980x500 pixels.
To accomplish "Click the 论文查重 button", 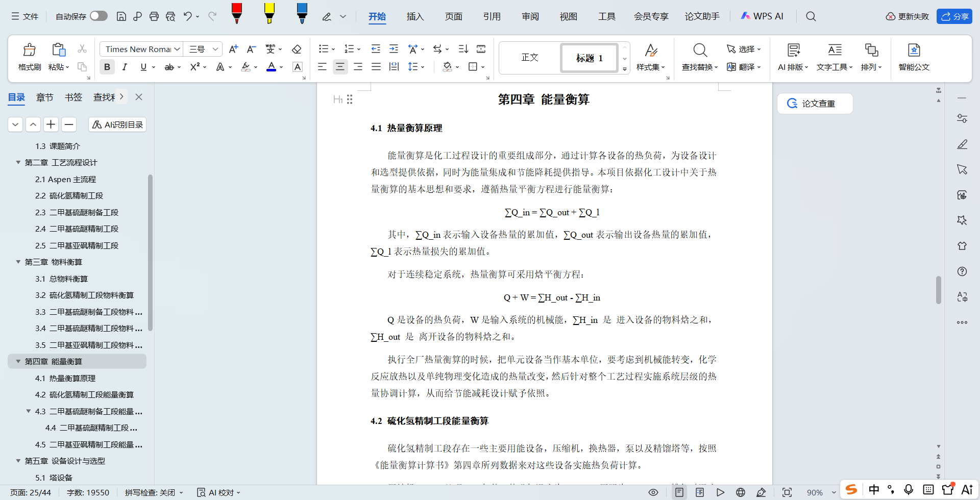I will click(815, 104).
